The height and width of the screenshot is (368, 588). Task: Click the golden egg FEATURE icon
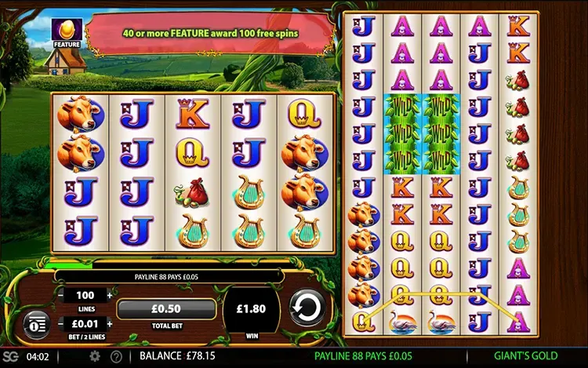67,34
